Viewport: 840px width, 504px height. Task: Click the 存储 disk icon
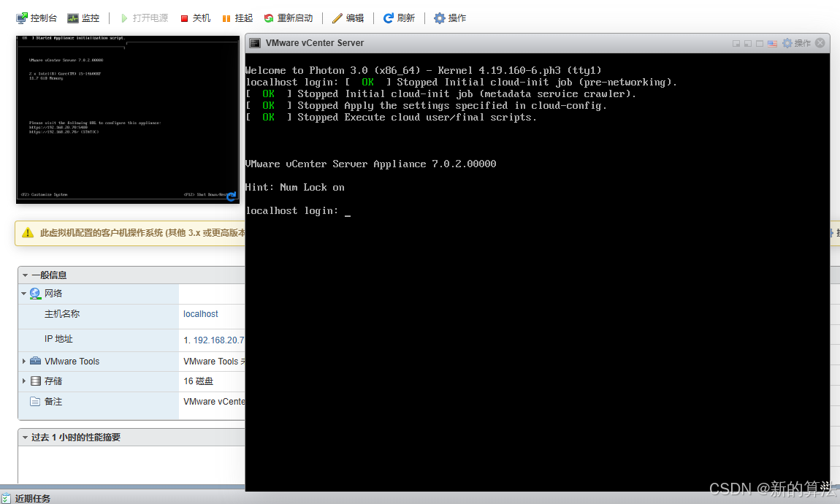pyautogui.click(x=35, y=381)
